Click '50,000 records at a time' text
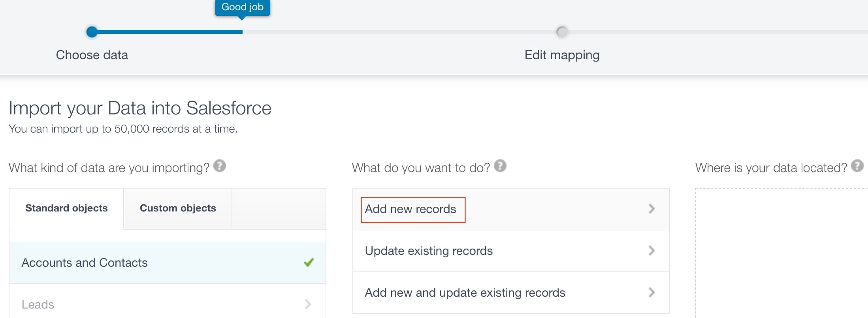Image resolution: width=868 pixels, height=318 pixels. (x=176, y=129)
